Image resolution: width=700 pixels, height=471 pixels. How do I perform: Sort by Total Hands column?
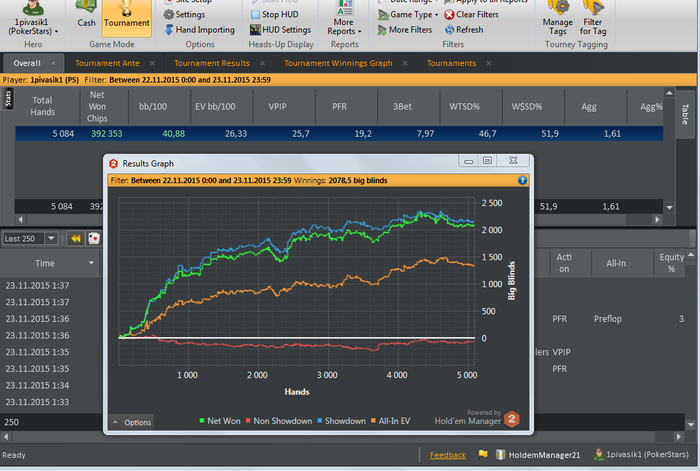click(x=42, y=106)
